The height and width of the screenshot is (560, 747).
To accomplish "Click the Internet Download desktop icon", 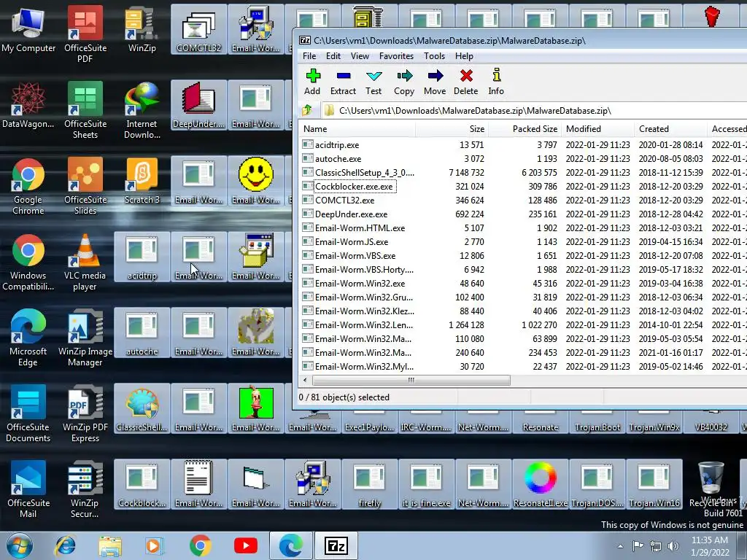I will (x=142, y=111).
